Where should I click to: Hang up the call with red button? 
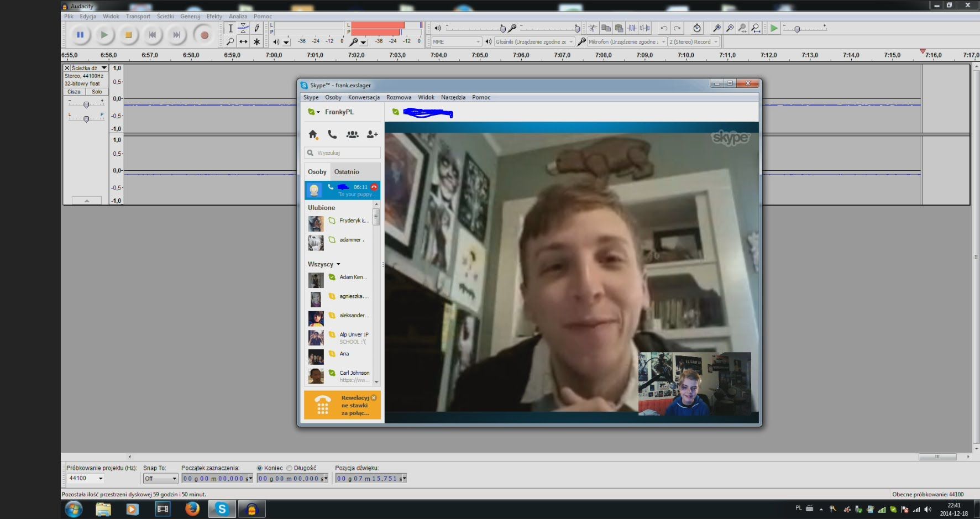point(374,187)
